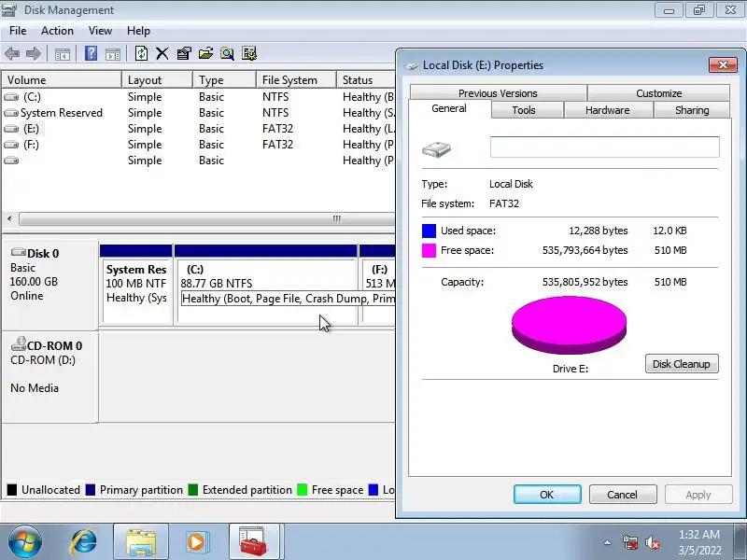Click the toolbox MMC taskbar button
The image size is (747, 560).
pos(253,542)
